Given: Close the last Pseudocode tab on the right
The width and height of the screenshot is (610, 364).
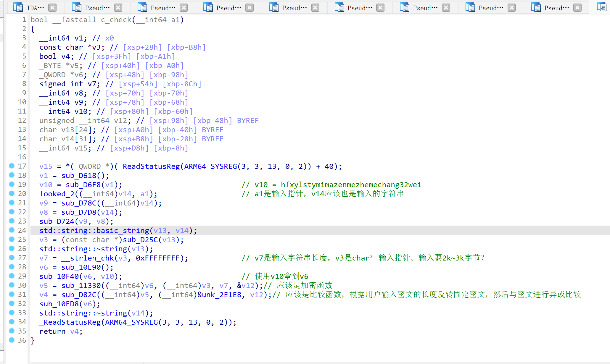Looking at the screenshot, I should coord(577,8).
